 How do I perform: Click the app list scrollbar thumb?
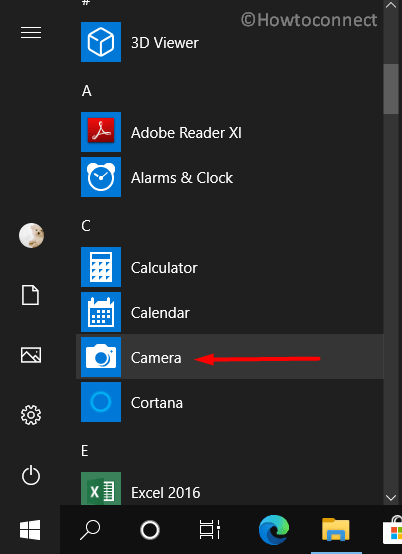pos(391,89)
